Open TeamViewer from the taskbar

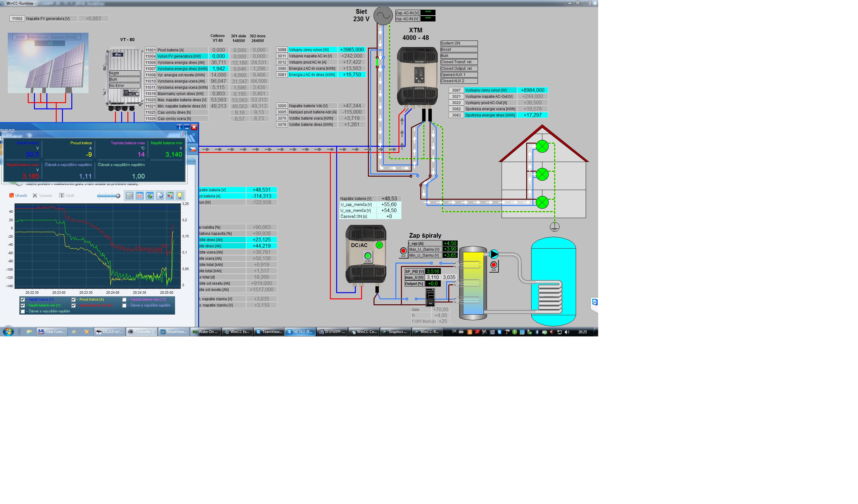click(269, 332)
